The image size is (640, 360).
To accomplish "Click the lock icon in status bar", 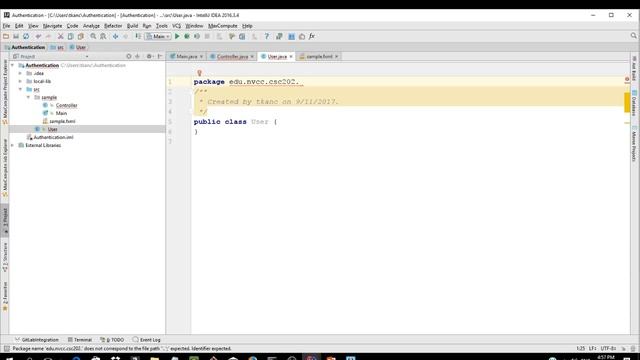I will pos(623,349).
